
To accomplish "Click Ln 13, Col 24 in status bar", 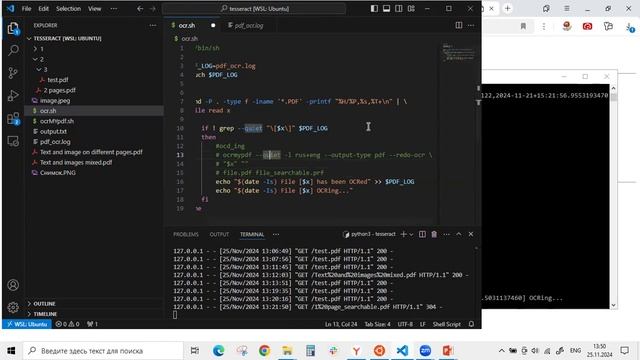I will (341, 324).
